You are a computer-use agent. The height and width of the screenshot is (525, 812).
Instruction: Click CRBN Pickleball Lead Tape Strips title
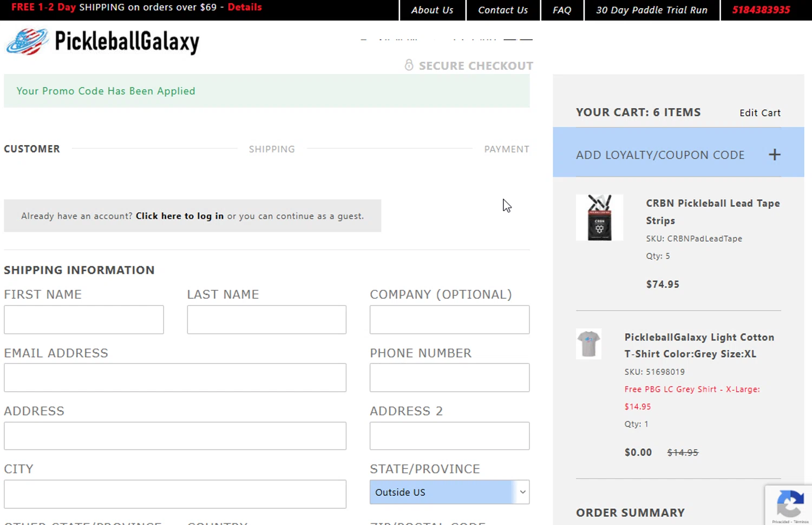click(713, 212)
